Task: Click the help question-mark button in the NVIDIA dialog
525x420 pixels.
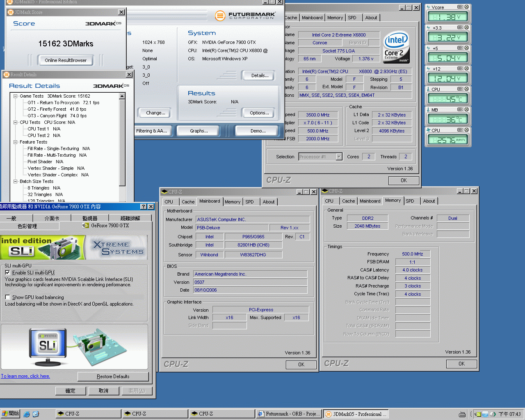Action: (143, 207)
